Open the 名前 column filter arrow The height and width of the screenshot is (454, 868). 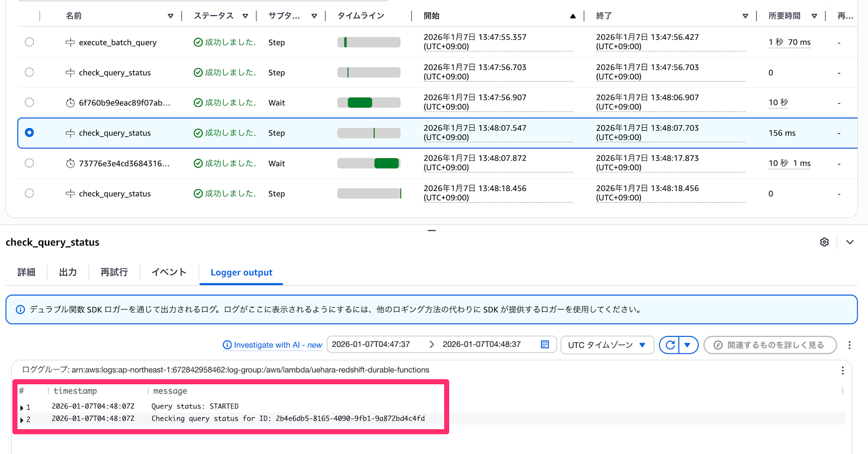(171, 16)
